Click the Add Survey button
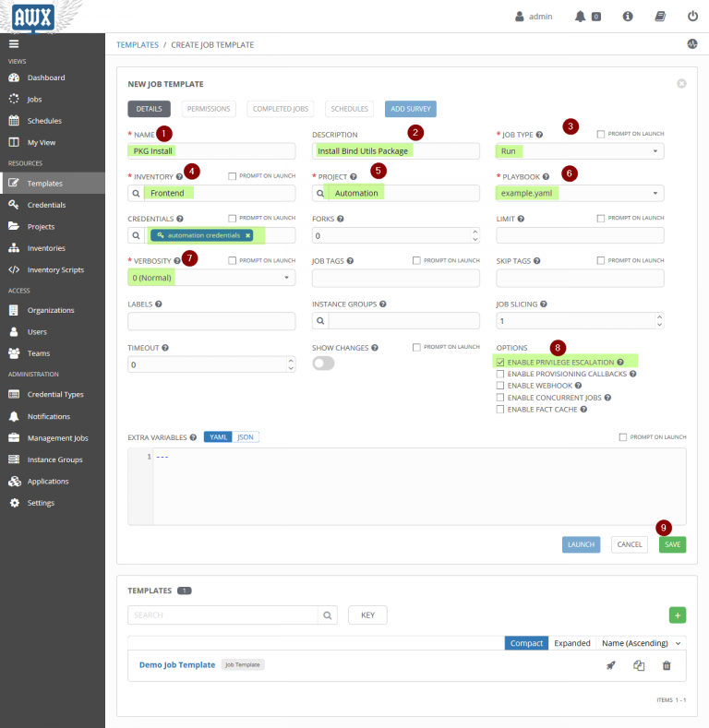 pos(411,109)
